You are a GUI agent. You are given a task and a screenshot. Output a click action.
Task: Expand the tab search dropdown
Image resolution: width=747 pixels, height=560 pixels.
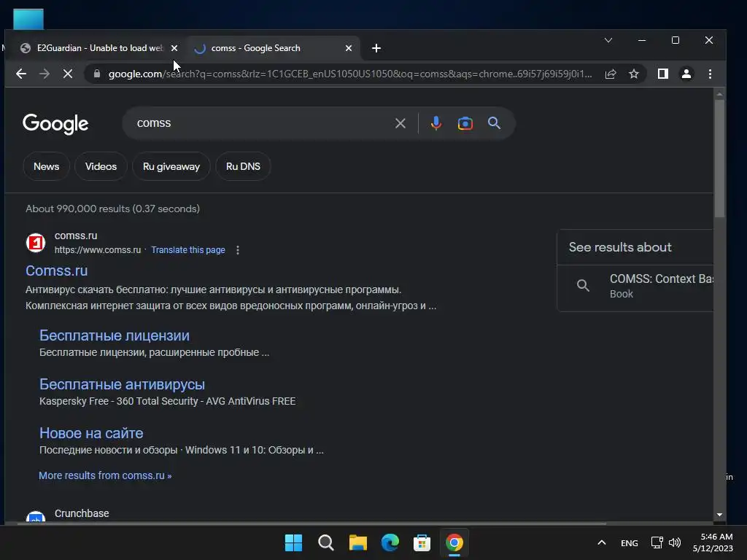[x=608, y=40]
